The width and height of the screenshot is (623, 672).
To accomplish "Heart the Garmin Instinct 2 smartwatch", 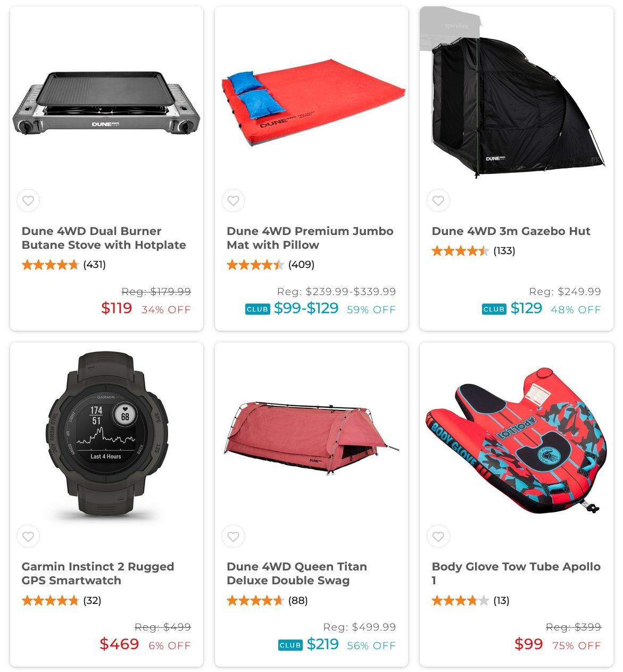I will tap(28, 536).
